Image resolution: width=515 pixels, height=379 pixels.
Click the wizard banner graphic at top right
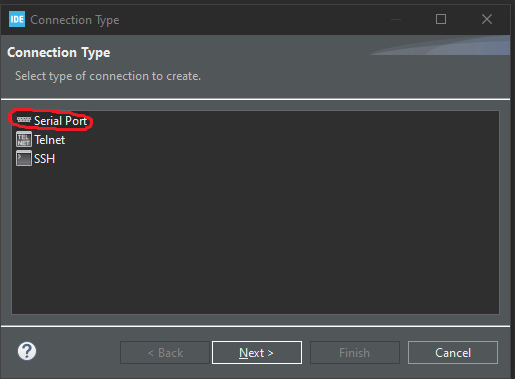coord(440,45)
